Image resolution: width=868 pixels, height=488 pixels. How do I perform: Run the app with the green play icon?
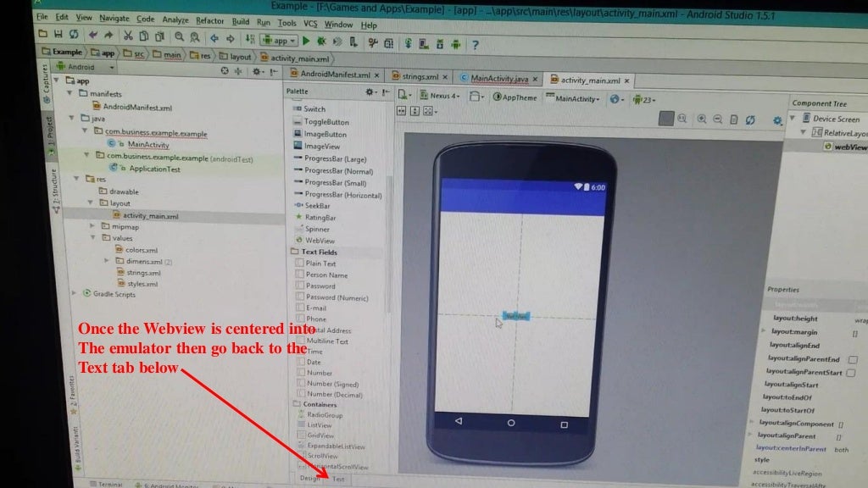[x=306, y=41]
